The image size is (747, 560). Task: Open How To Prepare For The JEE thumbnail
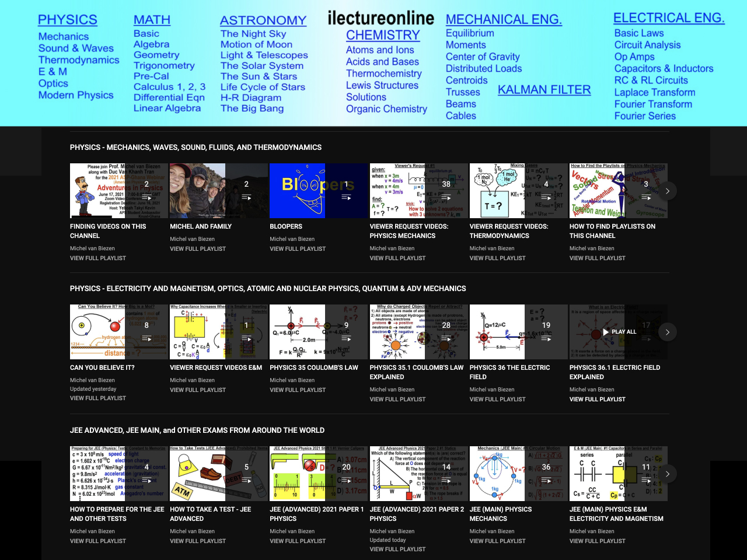click(119, 474)
